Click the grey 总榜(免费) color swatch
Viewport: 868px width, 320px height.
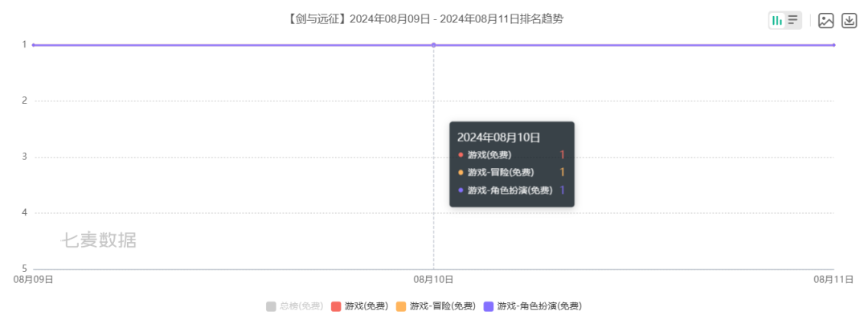(271, 306)
